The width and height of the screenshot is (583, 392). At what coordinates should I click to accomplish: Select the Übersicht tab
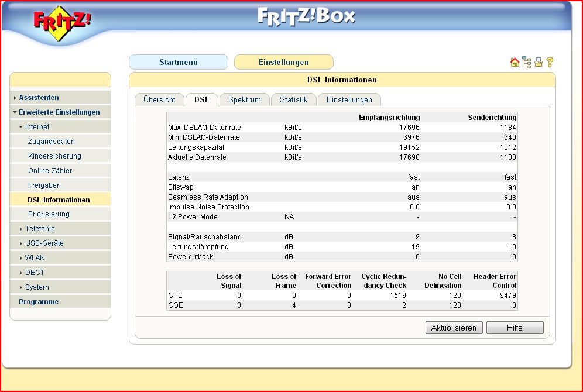(159, 100)
